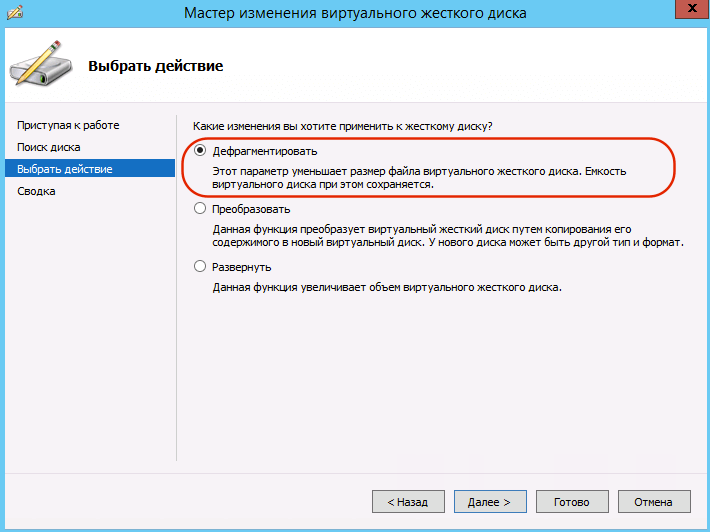The height and width of the screenshot is (532, 710).
Task: Finish the wizard with Готово
Action: (572, 501)
